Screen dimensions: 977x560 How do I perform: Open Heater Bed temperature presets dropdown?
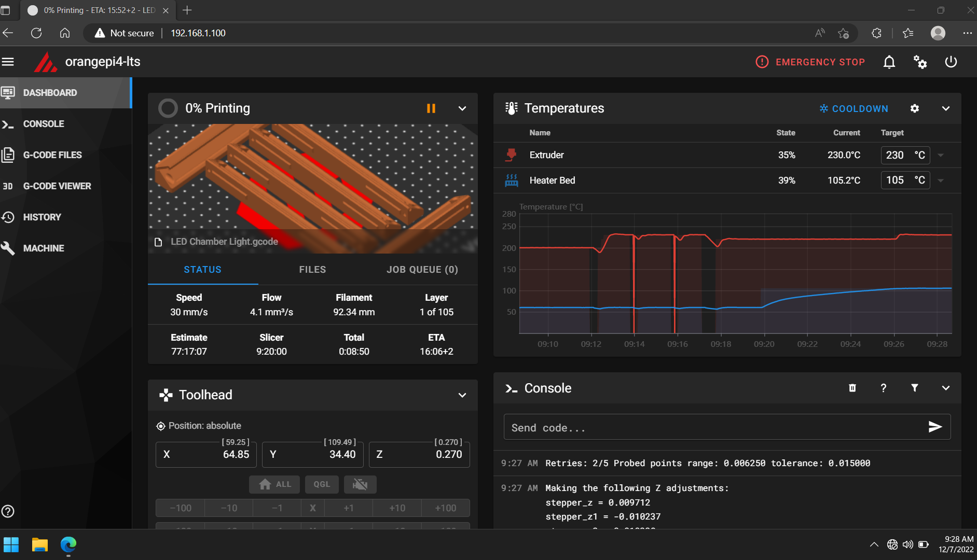pyautogui.click(x=941, y=180)
